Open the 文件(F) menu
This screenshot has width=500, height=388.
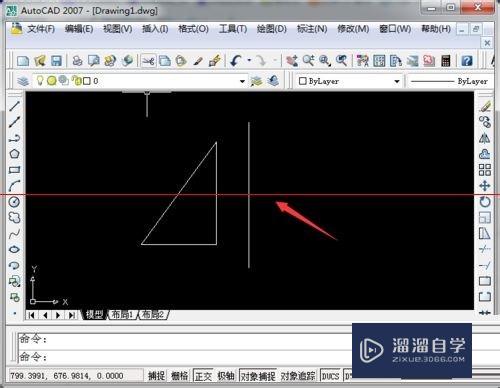(x=41, y=29)
